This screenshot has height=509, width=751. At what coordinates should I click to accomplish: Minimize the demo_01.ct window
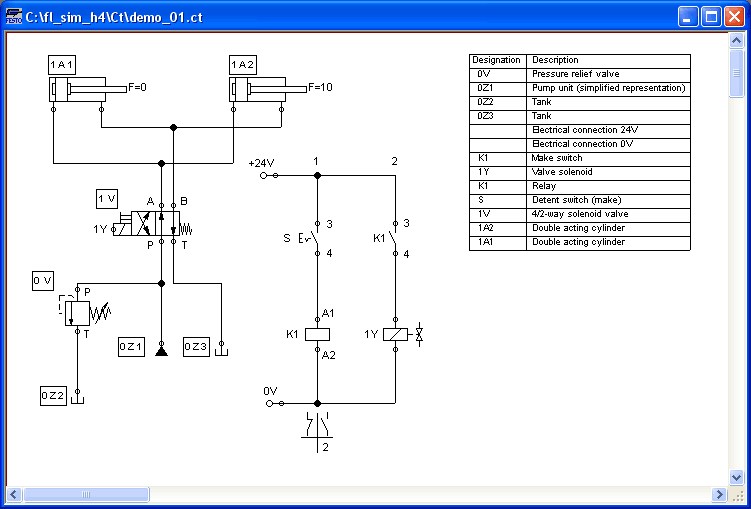click(688, 17)
